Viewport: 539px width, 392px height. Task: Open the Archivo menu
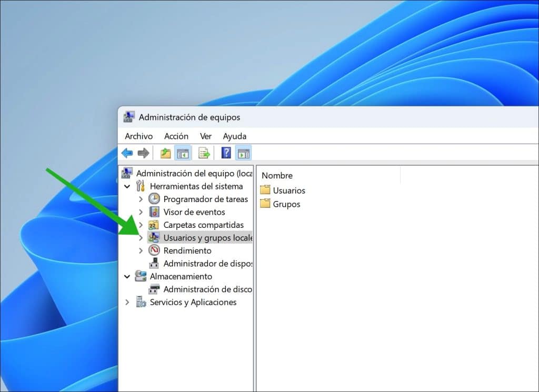[x=138, y=136]
